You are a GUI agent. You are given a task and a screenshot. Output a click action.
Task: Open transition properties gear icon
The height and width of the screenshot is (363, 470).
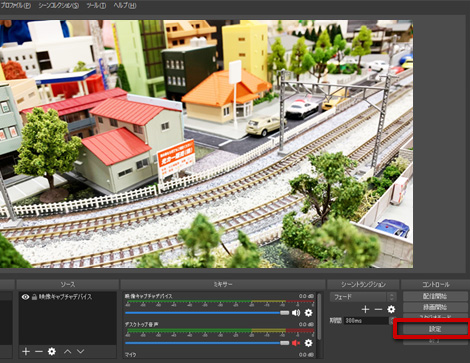click(x=391, y=309)
